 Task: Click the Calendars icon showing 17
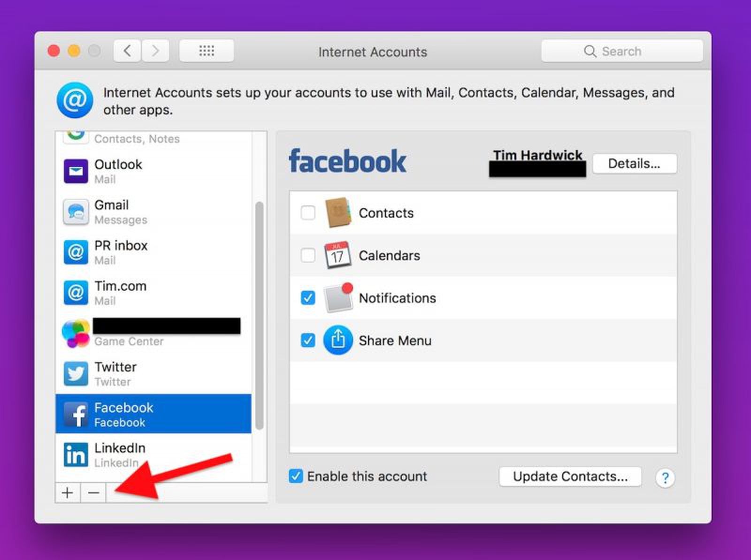tap(338, 256)
